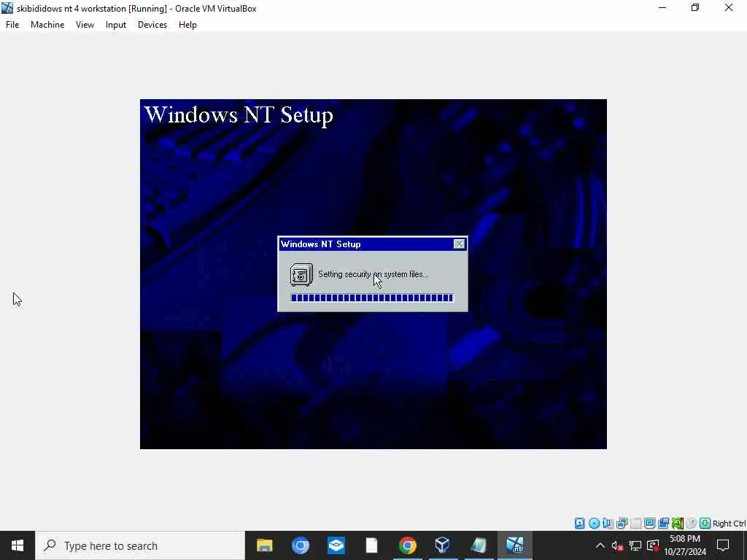Click 'Setting security on system files...' text
747x560 pixels.
click(x=373, y=274)
